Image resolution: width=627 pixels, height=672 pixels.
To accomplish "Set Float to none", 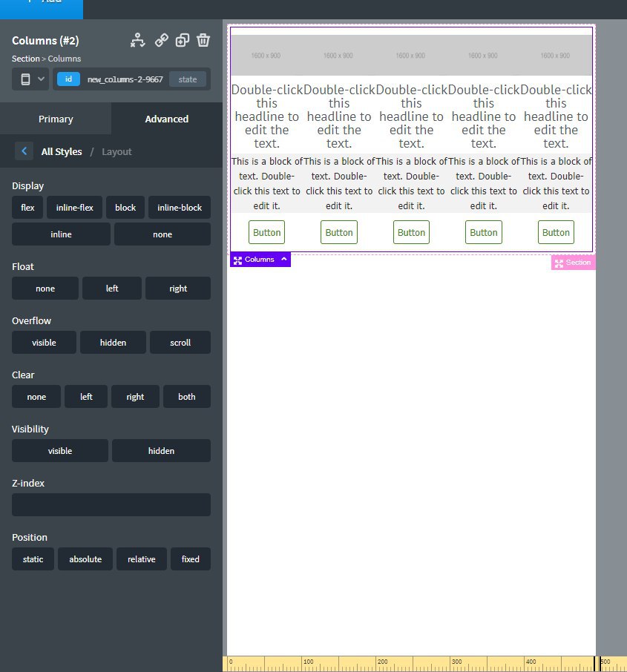I will coord(45,289).
